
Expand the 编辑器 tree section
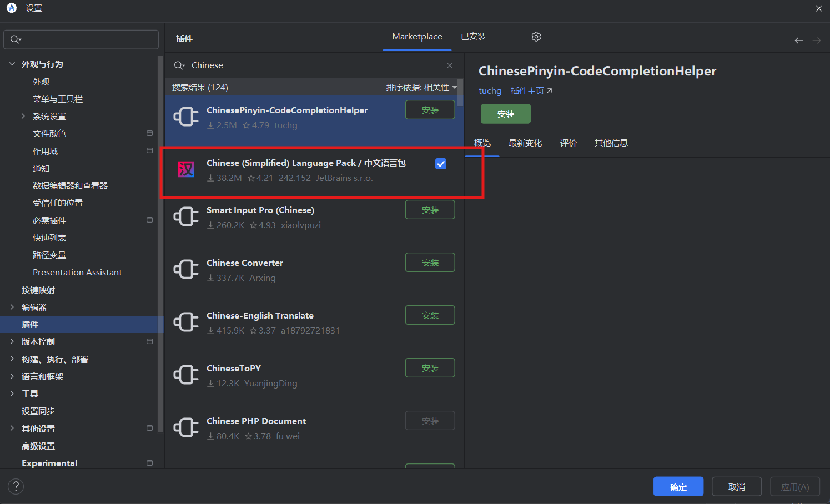coord(12,307)
